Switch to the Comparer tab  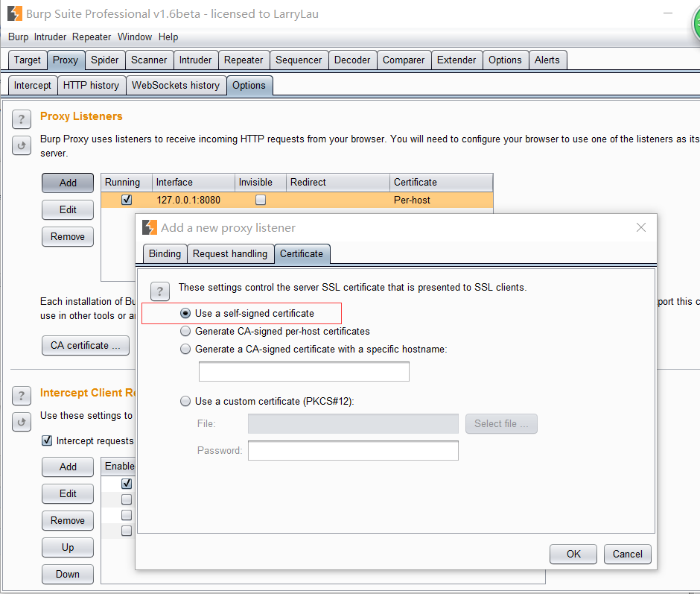click(x=404, y=60)
